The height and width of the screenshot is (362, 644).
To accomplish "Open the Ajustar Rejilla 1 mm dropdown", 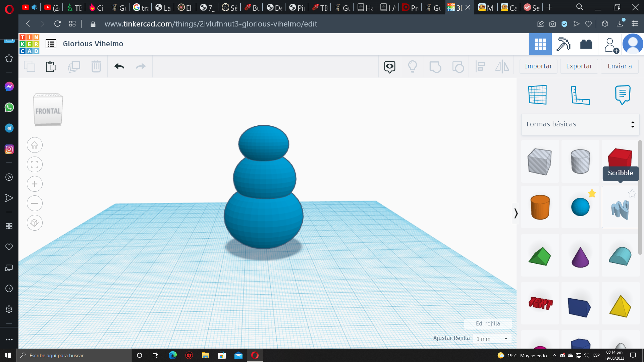I will point(492,339).
